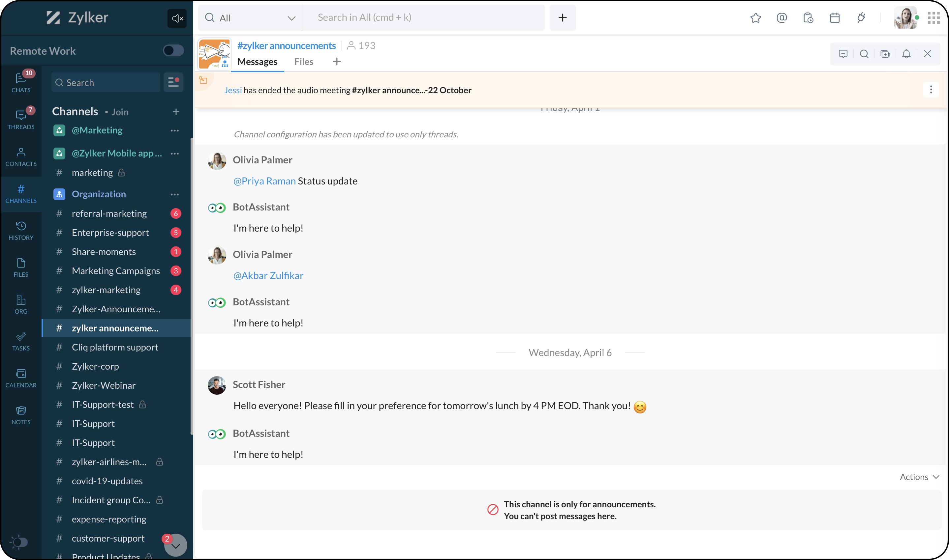Screen dimensions: 949x560
Task: Click the starred messages icon
Action: [x=755, y=18]
